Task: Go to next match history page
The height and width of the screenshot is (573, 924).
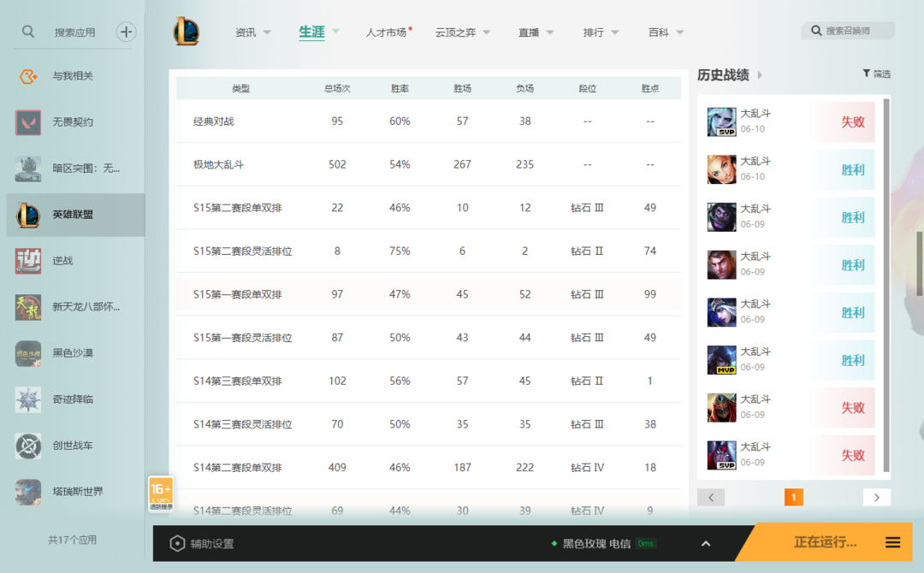Action: (877, 498)
